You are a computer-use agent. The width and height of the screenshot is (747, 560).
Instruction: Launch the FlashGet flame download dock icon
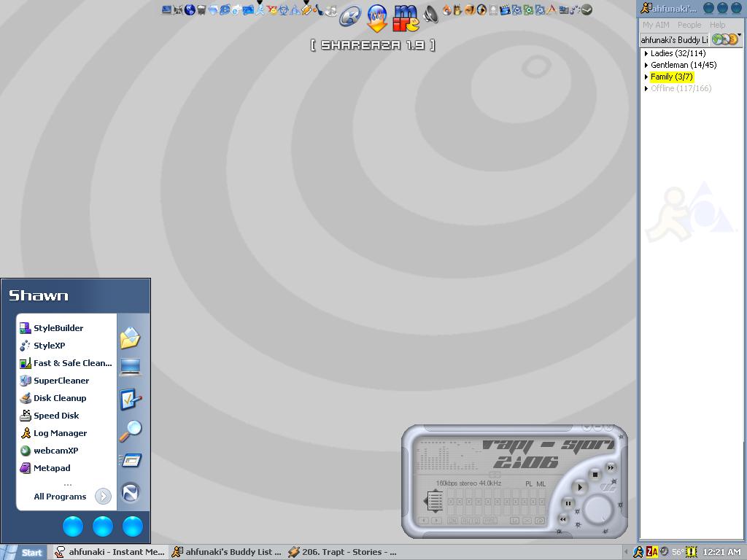(x=376, y=17)
